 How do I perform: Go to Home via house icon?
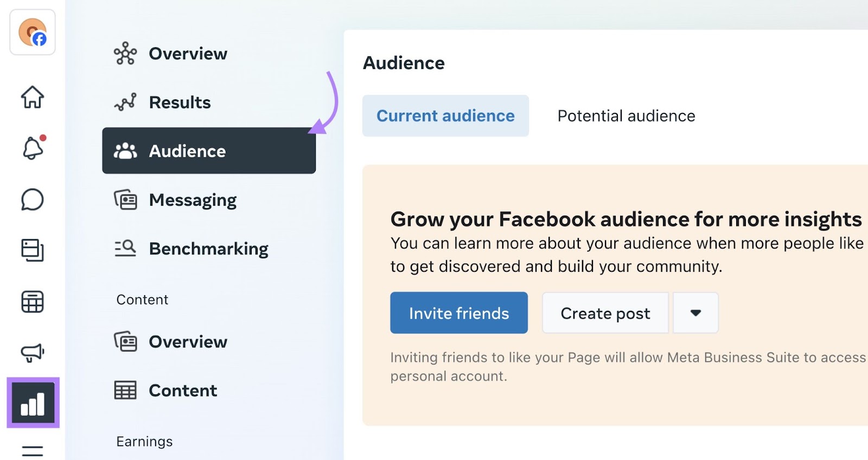(33, 98)
